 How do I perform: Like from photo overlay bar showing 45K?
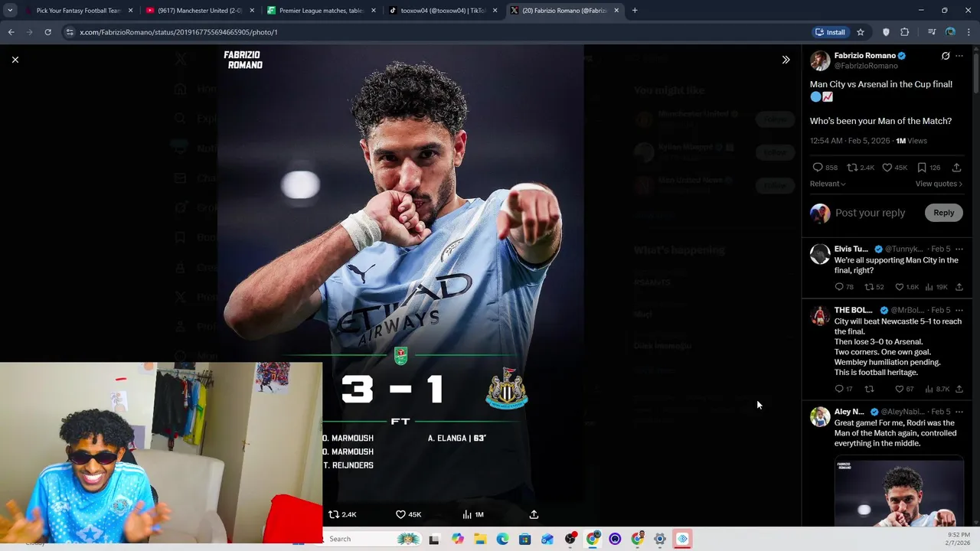[408, 514]
